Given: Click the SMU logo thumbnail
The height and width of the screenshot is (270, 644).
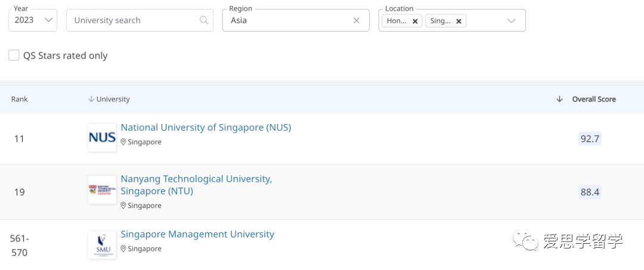Looking at the screenshot, I should tap(103, 245).
